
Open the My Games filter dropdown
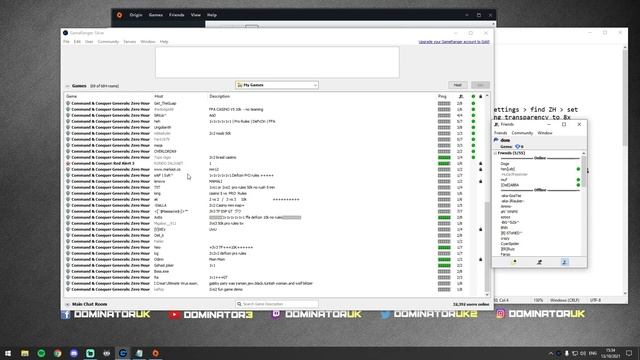[277, 85]
